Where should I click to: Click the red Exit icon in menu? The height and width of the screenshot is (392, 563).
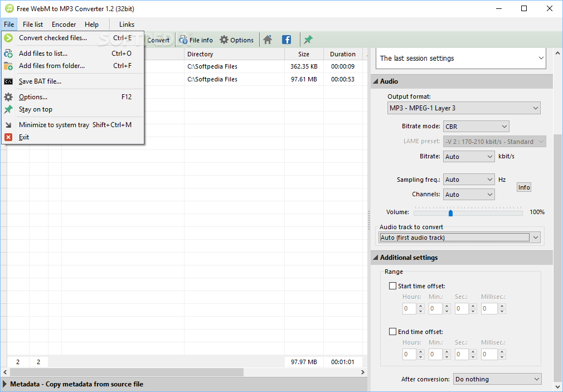[x=8, y=137]
